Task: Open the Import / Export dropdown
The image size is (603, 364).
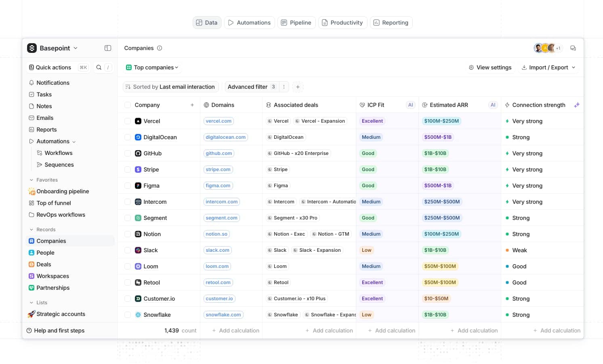Action: click(x=548, y=67)
